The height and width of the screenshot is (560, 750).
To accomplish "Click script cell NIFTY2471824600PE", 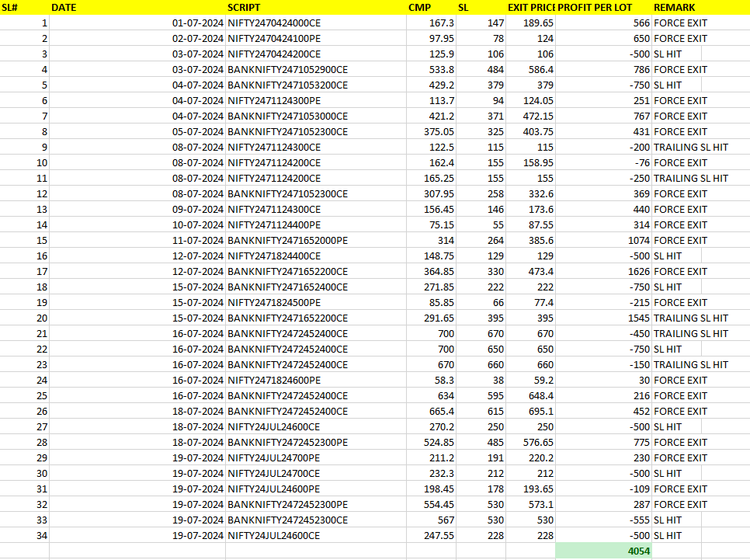I will [x=316, y=380].
